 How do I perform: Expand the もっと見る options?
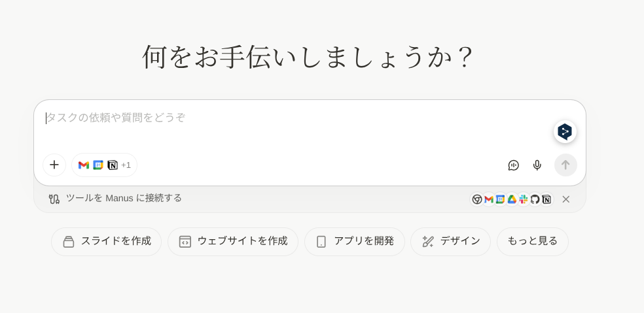point(532,241)
